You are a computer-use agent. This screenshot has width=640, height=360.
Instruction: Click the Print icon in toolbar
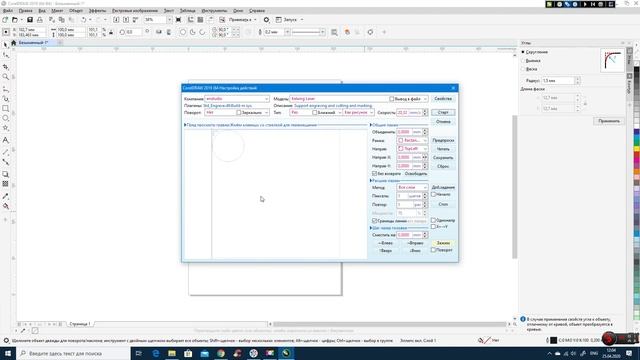40,20
